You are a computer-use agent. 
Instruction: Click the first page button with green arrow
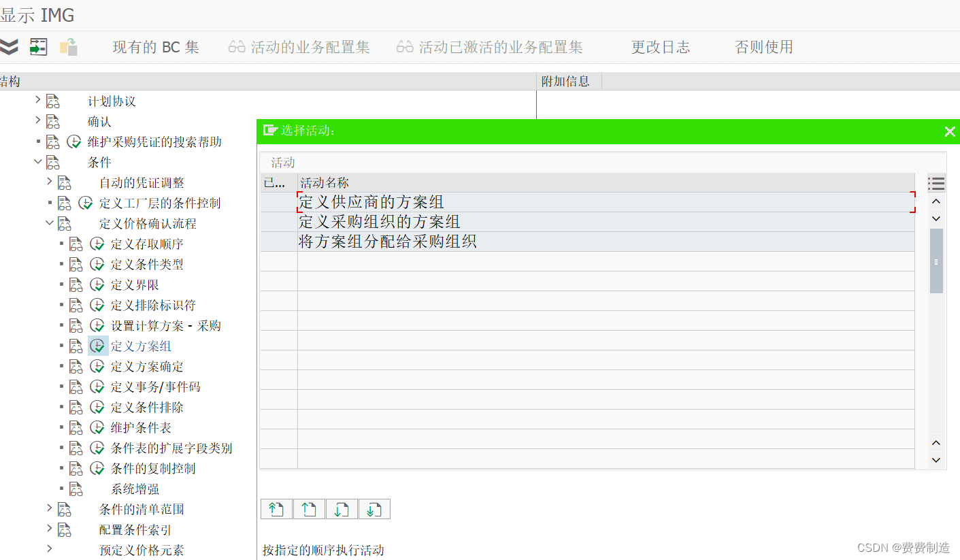coord(276,509)
